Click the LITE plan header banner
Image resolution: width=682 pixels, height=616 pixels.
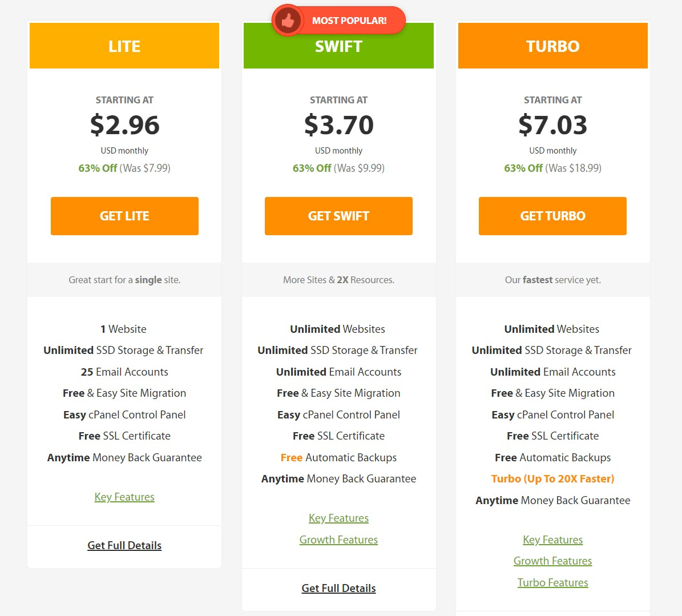pyautogui.click(x=124, y=46)
